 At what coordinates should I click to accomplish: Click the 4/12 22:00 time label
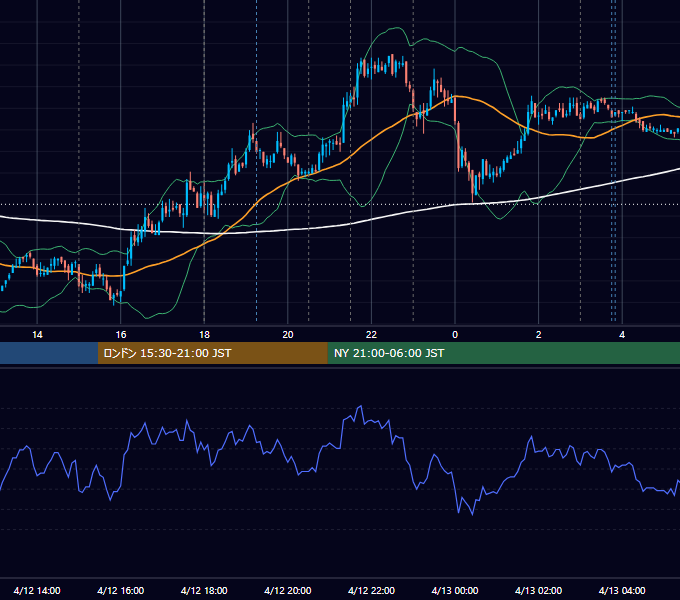(372, 590)
